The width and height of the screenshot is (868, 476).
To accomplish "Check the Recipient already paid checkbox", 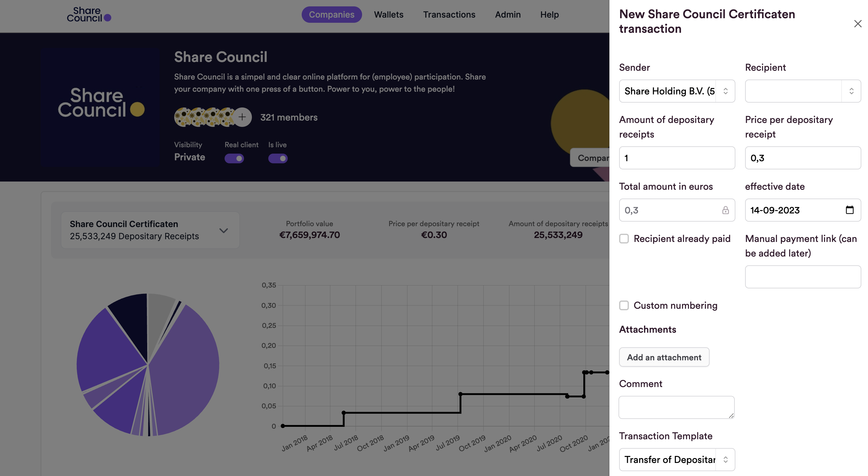I will point(624,239).
